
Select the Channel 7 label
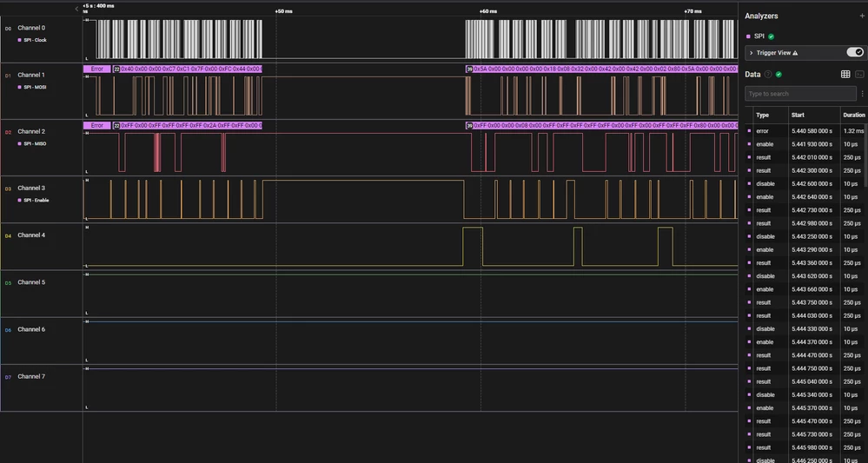[x=31, y=376]
